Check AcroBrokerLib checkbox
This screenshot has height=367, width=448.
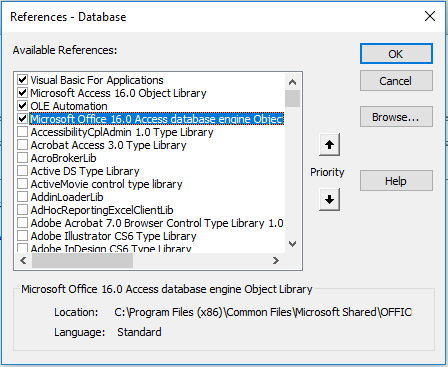coord(22,158)
